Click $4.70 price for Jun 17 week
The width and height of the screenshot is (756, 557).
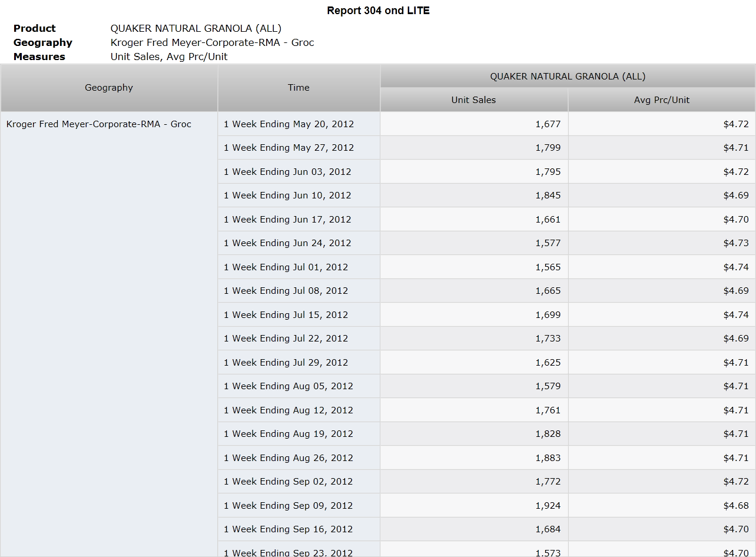(x=736, y=220)
